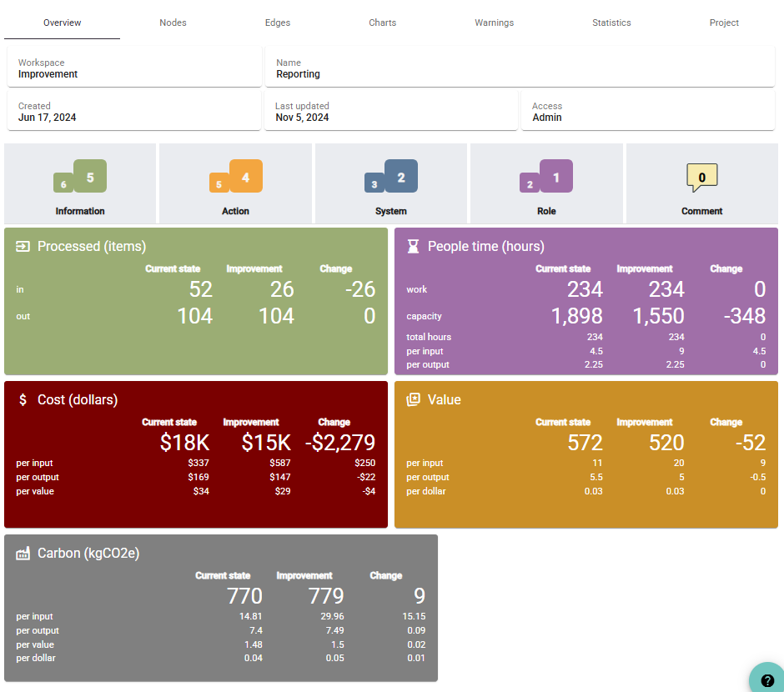The height and width of the screenshot is (692, 784).
Task: Open the Statistics tab
Action: click(611, 23)
